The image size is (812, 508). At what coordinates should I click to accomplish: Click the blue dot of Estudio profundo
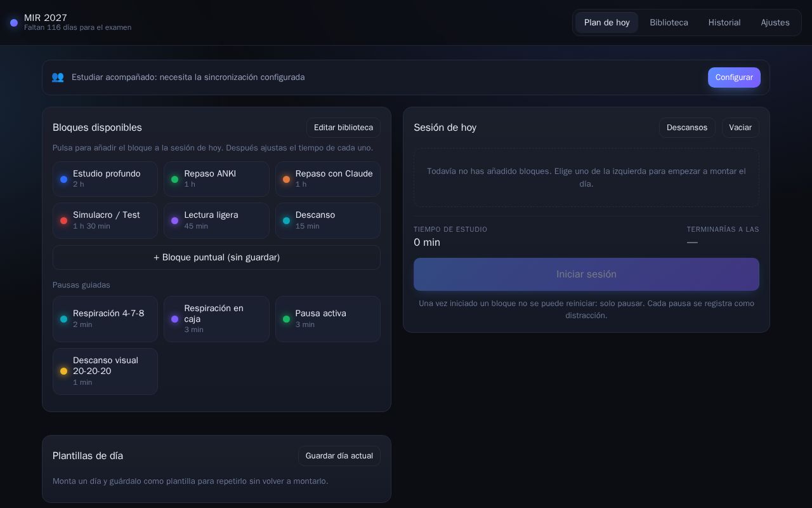click(x=63, y=179)
